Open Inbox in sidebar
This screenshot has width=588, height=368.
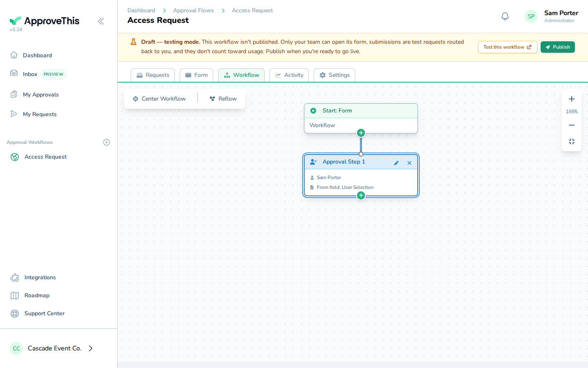click(x=30, y=74)
